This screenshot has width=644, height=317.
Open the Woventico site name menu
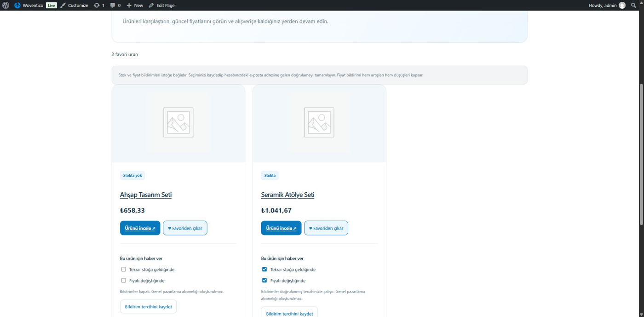[33, 6]
